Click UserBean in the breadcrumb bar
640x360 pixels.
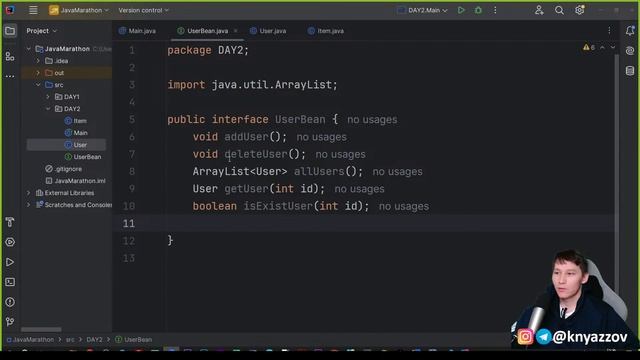[x=134, y=340]
